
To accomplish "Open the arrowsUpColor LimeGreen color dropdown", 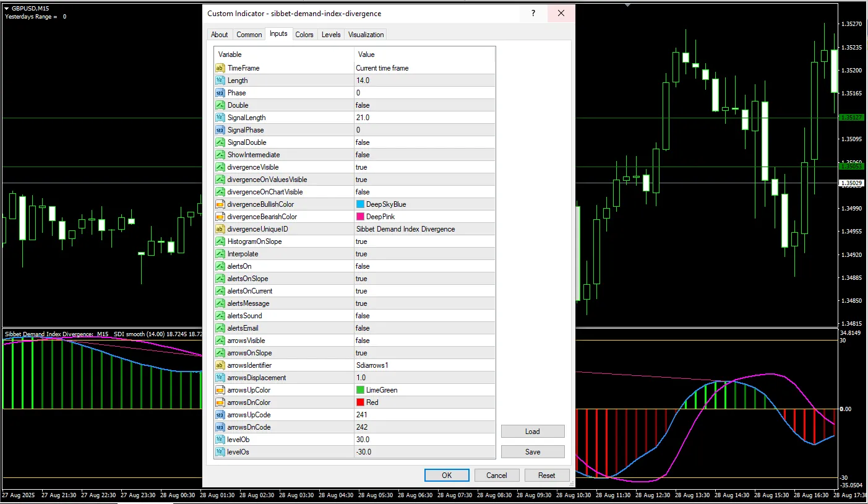I will (x=424, y=390).
